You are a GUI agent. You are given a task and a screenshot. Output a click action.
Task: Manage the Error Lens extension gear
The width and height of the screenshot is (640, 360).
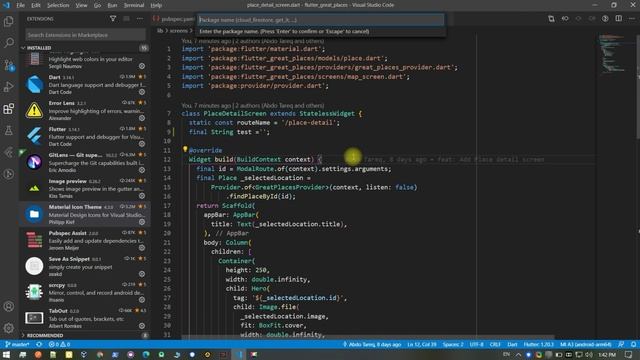[142, 118]
